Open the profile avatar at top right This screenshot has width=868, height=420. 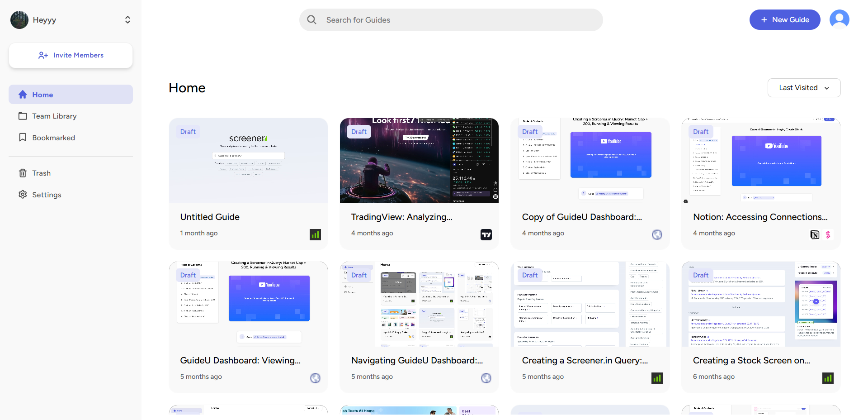pos(840,19)
